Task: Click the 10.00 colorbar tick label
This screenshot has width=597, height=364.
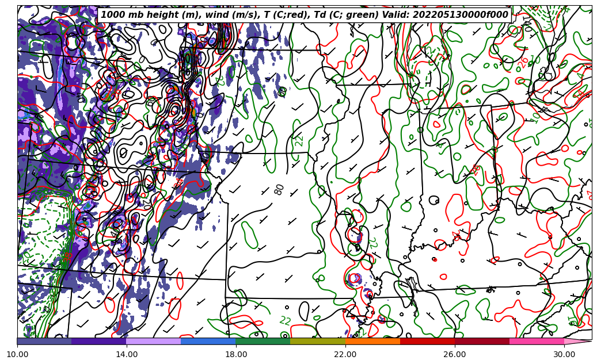Action: click(x=17, y=354)
